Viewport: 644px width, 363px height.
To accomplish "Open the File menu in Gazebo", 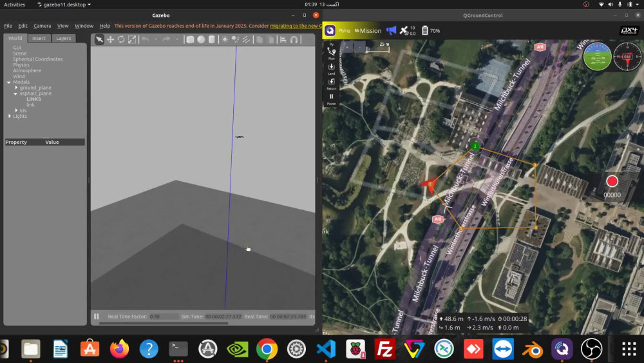I will coord(8,26).
